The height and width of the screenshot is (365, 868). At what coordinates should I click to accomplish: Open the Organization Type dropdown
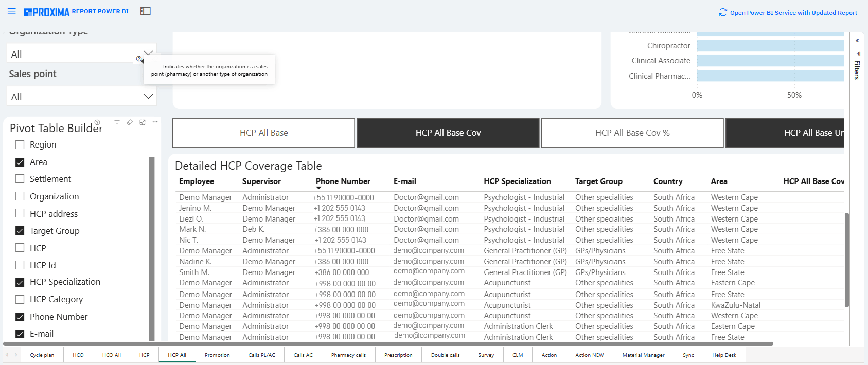click(82, 53)
